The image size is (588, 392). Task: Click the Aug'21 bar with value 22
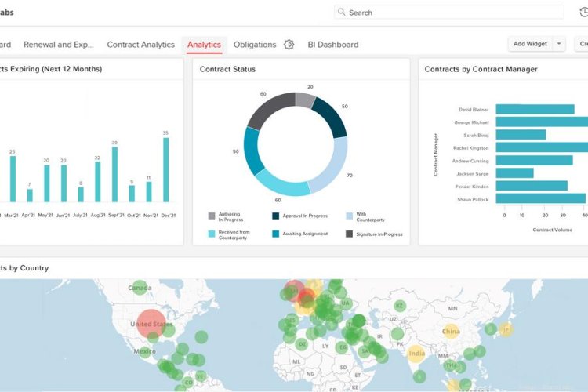tap(97, 182)
